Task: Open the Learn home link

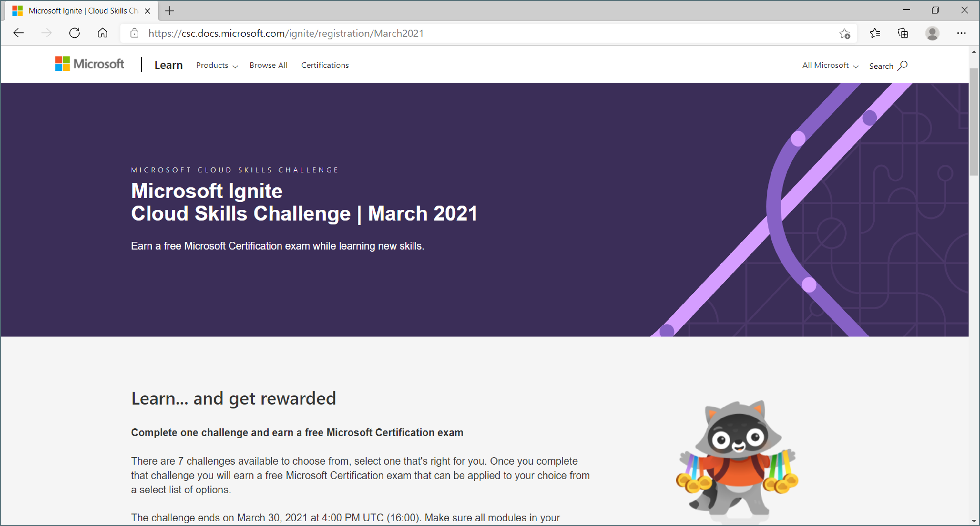Action: click(168, 65)
